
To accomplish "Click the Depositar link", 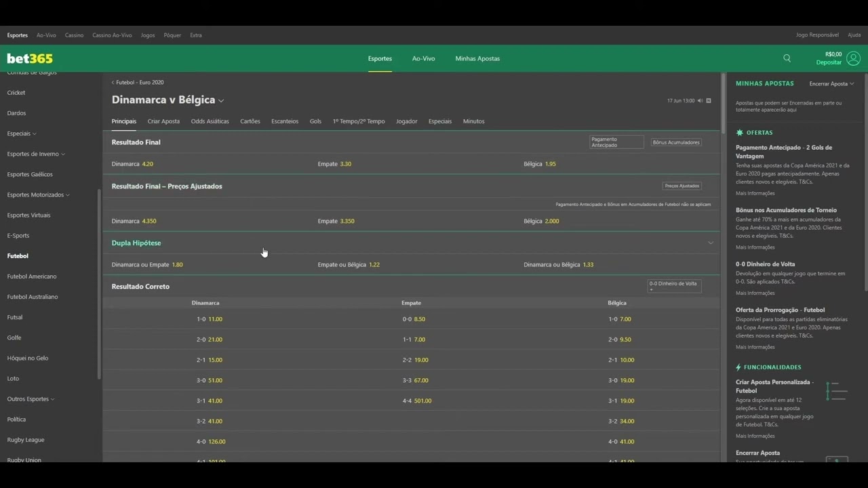I will pos(829,62).
